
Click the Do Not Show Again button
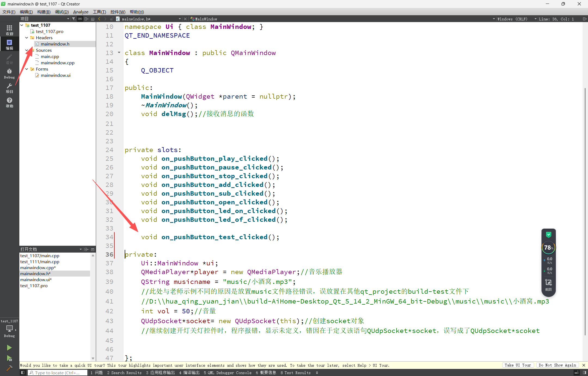tap(557, 365)
